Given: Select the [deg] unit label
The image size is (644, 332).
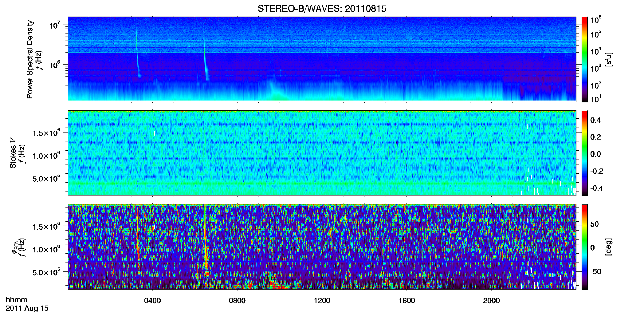Looking at the screenshot, I should point(609,247).
